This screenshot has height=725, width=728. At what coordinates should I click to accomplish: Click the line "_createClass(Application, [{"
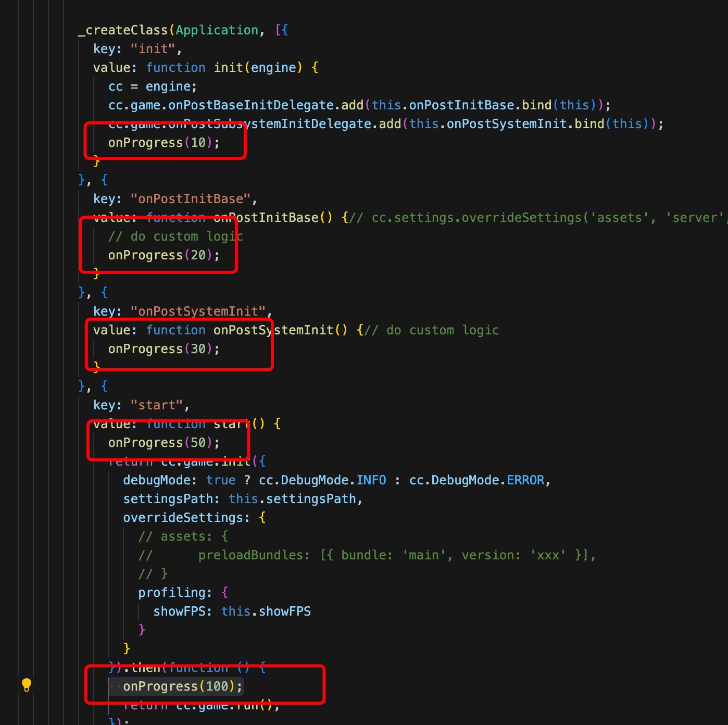183,30
